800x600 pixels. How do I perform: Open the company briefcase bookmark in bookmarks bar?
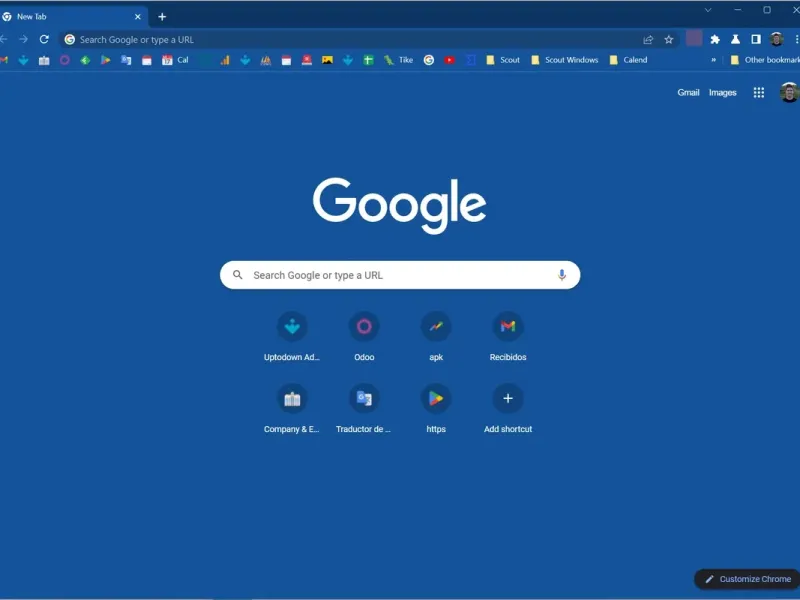pos(44,60)
